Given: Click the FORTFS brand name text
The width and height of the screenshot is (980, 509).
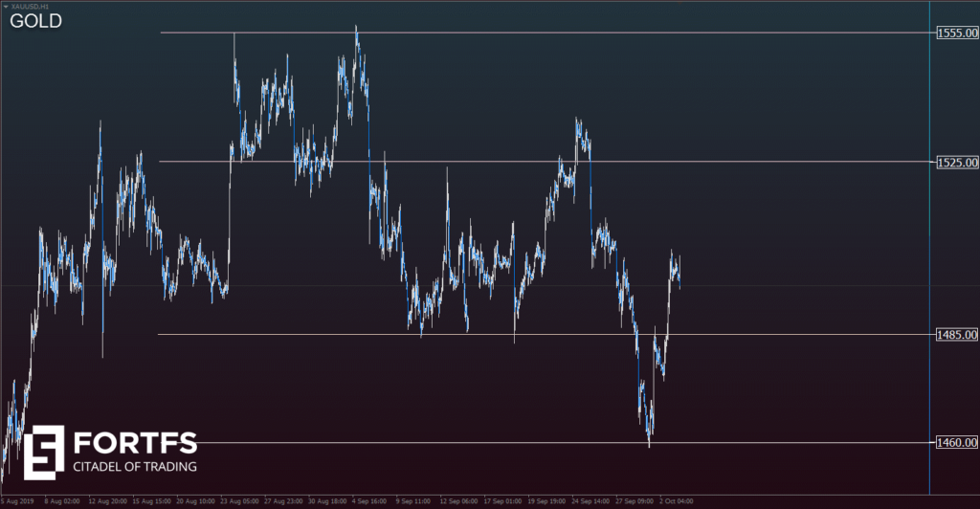Looking at the screenshot, I should (x=135, y=443).
